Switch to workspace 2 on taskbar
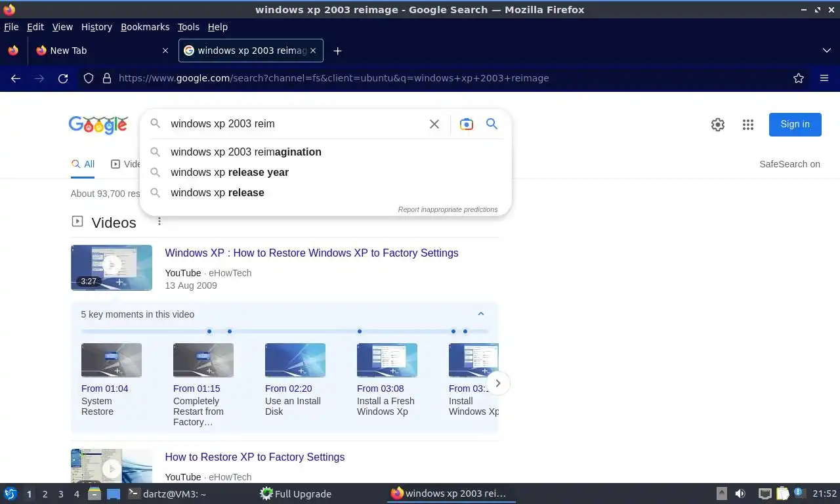This screenshot has width=840, height=504. (x=45, y=493)
